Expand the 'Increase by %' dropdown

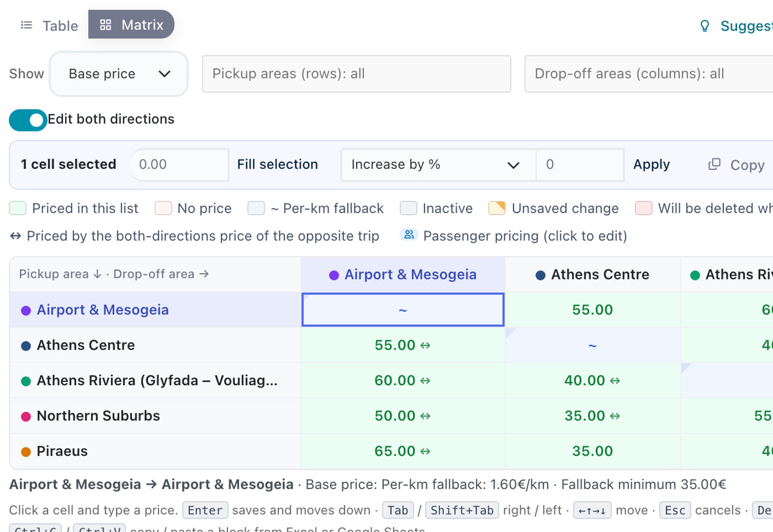(x=438, y=164)
